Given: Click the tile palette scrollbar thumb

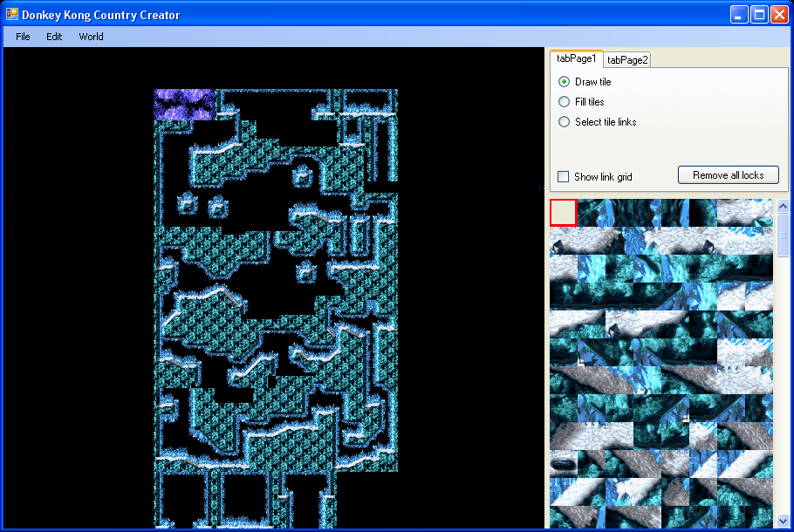Looking at the screenshot, I should tap(783, 235).
